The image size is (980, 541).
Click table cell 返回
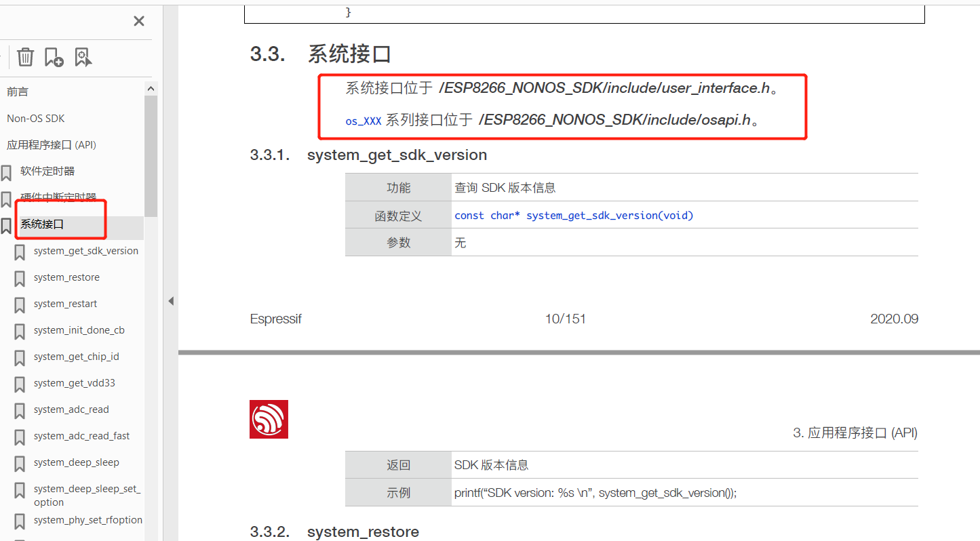(x=399, y=465)
